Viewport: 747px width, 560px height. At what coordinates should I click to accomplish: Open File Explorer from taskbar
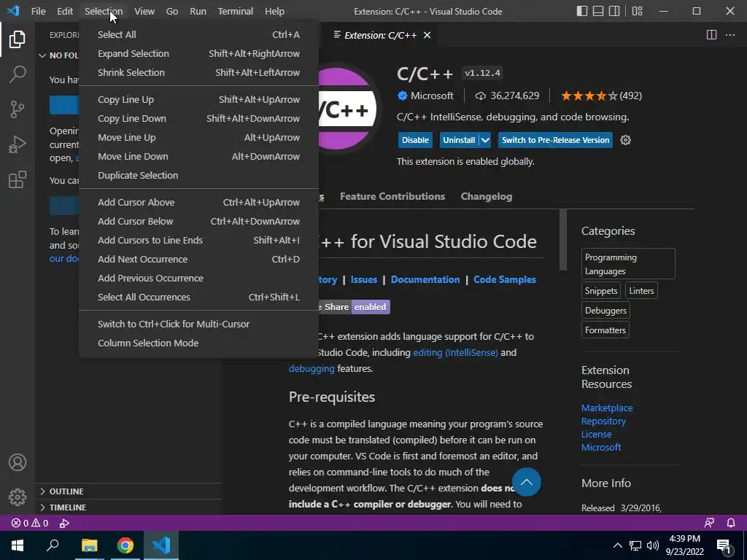coord(89,545)
